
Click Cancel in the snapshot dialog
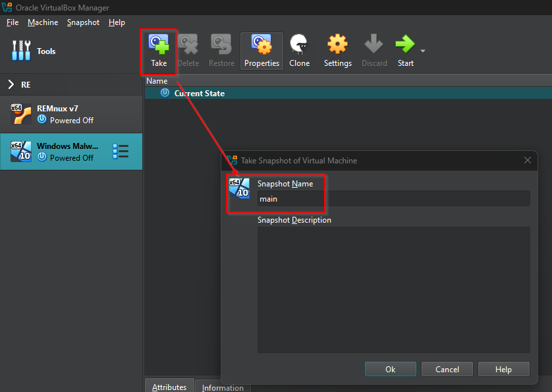[447, 369]
